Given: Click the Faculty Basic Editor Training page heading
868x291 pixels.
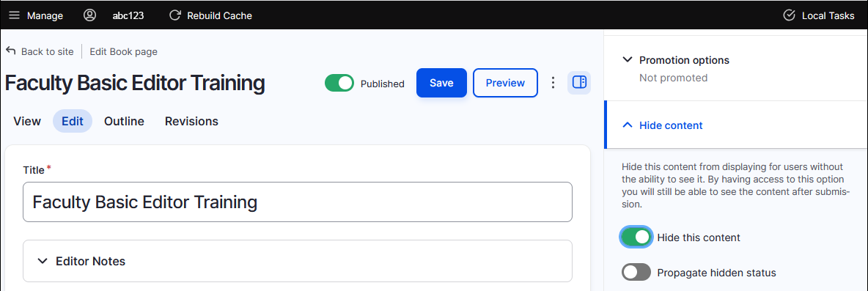Looking at the screenshot, I should click(x=134, y=83).
